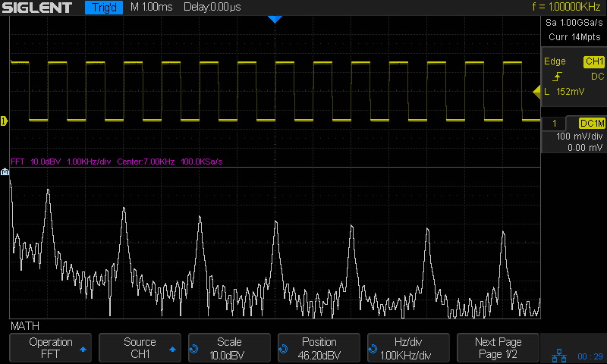Click the Math waveform M marker

tap(5, 172)
